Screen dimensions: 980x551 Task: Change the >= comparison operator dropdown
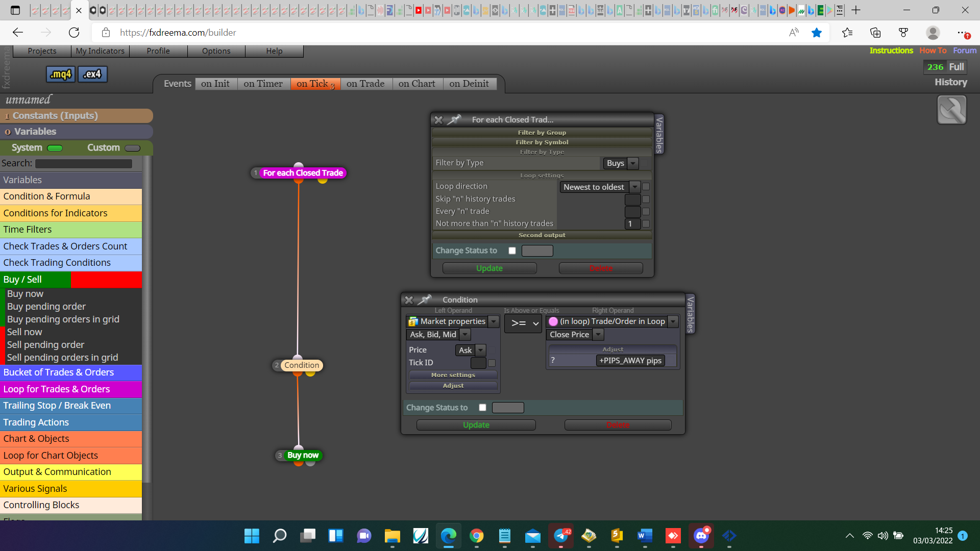523,323
